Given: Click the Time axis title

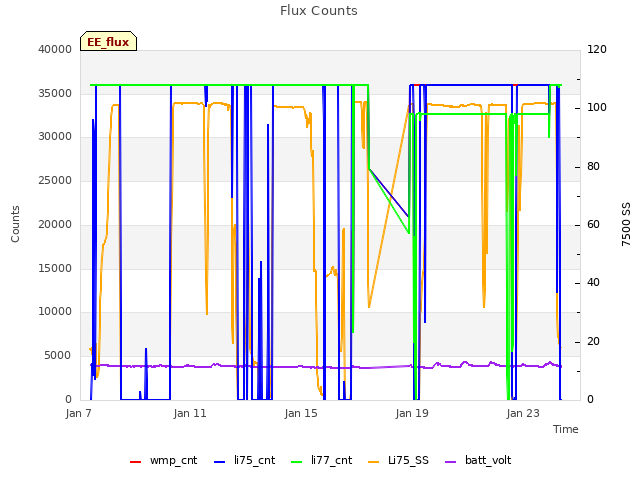Looking at the screenshot, I should pyautogui.click(x=566, y=429).
